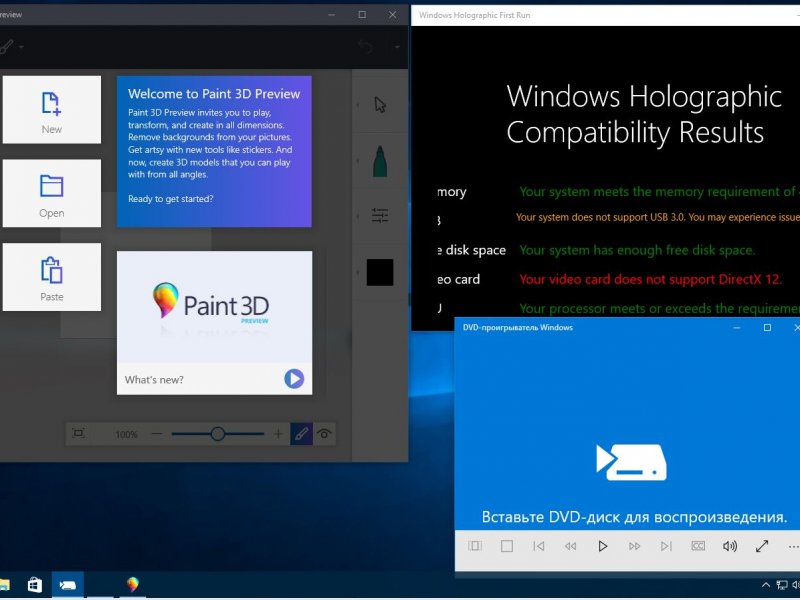Click the green processor requirement result text

point(660,309)
